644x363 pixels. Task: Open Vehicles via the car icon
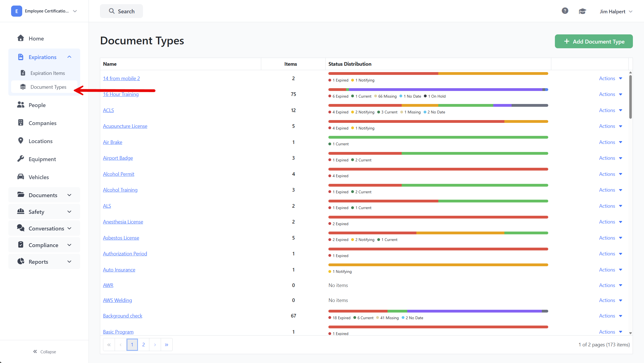pos(21,177)
